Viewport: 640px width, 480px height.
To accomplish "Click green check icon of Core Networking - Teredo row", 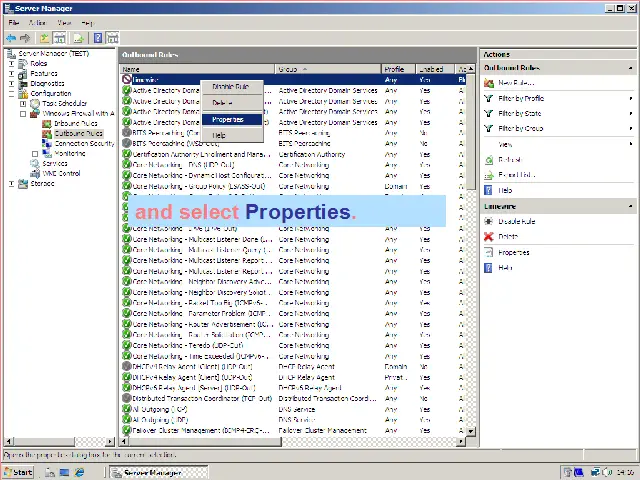I will (x=127, y=345).
